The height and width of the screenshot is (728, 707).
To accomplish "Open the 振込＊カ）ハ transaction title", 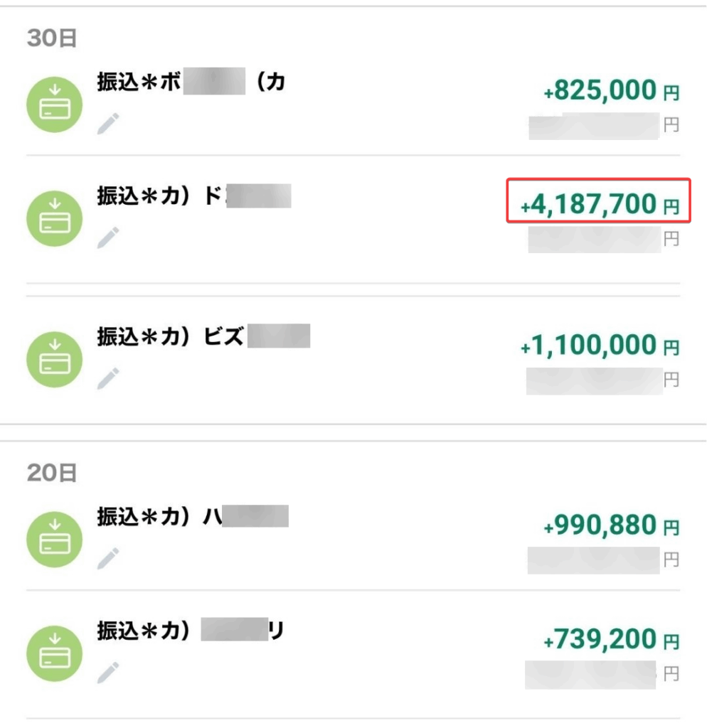I will pos(193,516).
